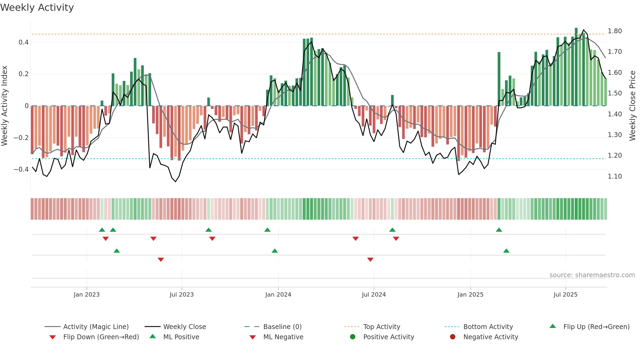Click the source: sharemaestro.com text
The width and height of the screenshot is (644, 362).
pos(592,275)
